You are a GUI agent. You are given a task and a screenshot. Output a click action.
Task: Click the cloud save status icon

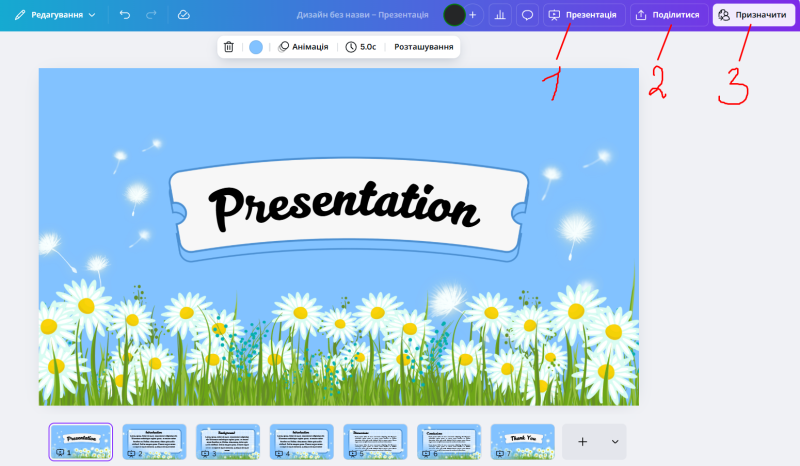point(183,15)
